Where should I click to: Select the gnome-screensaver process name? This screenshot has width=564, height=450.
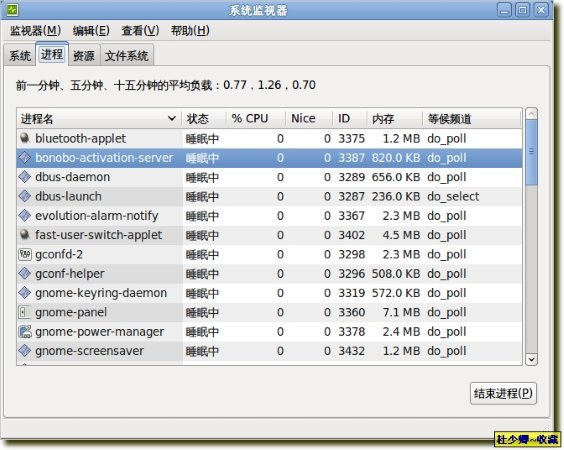[x=89, y=351]
